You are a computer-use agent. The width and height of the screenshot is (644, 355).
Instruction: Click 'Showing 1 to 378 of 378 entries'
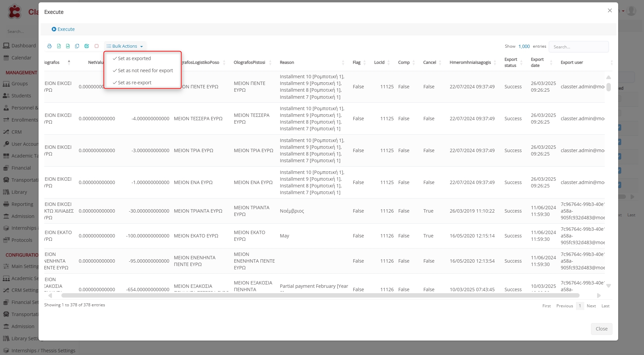(74, 305)
